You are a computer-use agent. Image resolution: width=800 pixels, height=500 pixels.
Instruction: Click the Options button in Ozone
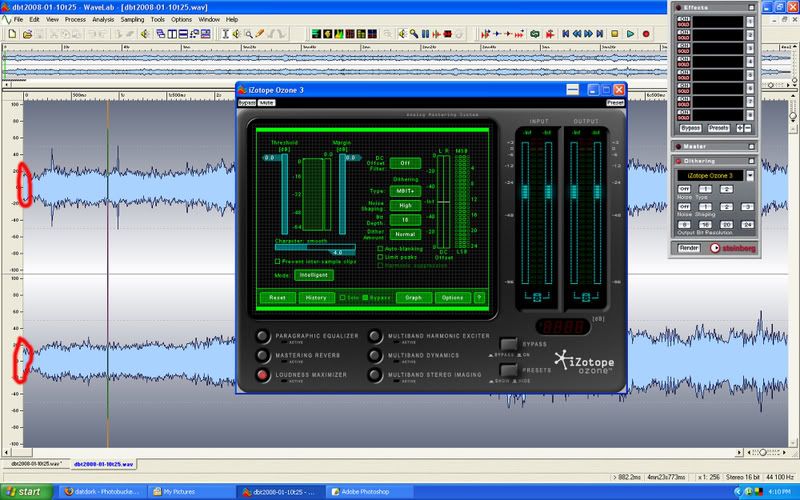click(x=453, y=297)
